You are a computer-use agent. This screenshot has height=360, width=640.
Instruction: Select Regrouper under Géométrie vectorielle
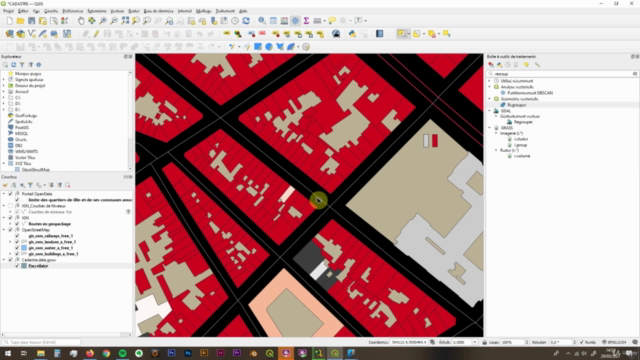pyautogui.click(x=516, y=105)
